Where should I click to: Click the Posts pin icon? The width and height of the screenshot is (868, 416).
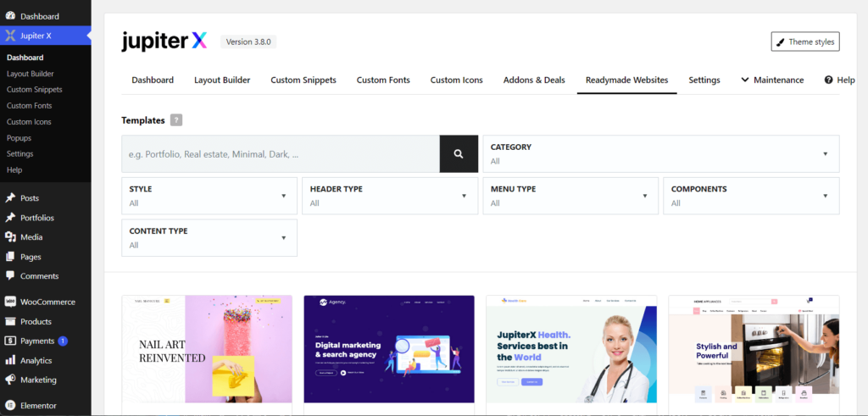click(10, 198)
